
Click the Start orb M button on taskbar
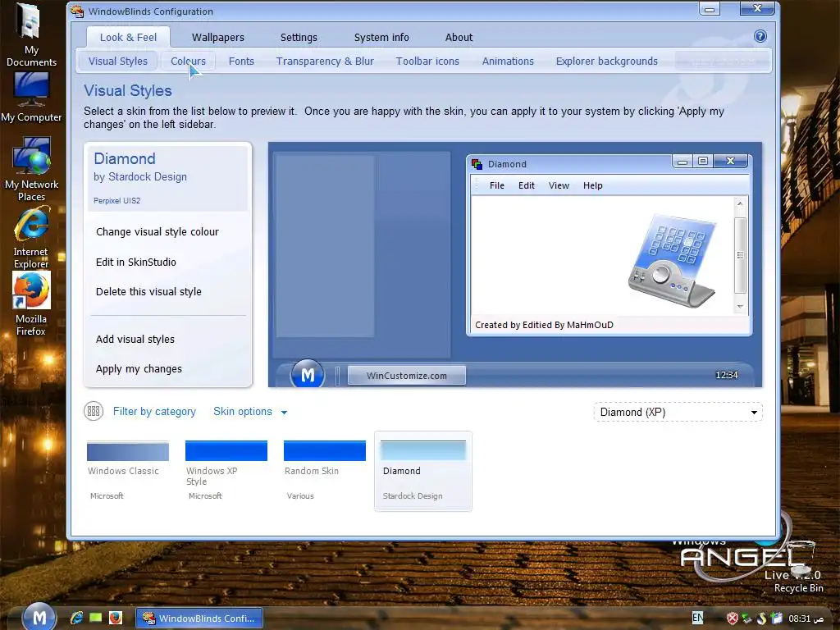[x=39, y=617]
